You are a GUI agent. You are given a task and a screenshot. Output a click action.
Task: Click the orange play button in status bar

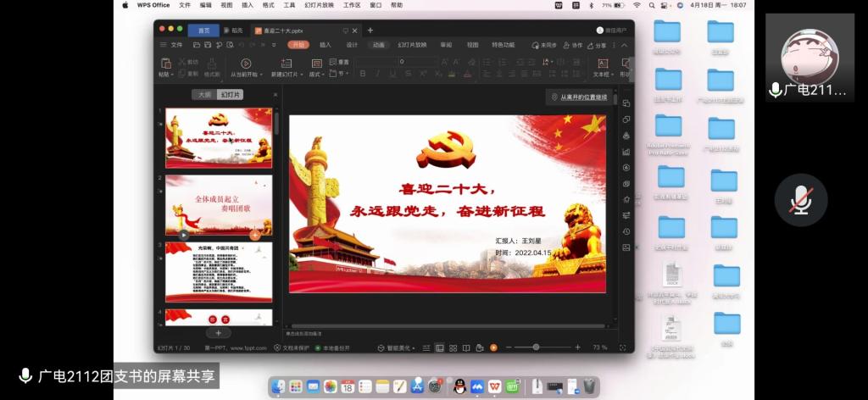pyautogui.click(x=493, y=347)
